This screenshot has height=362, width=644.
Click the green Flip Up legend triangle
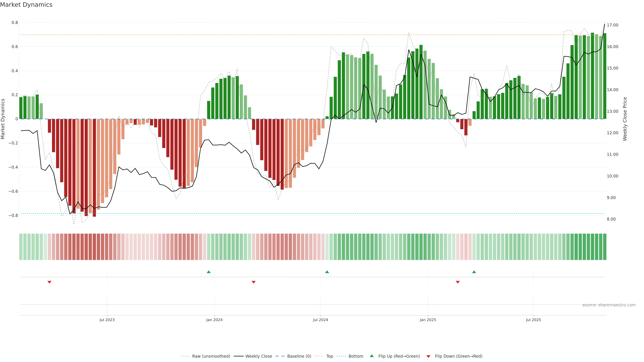coord(372,356)
